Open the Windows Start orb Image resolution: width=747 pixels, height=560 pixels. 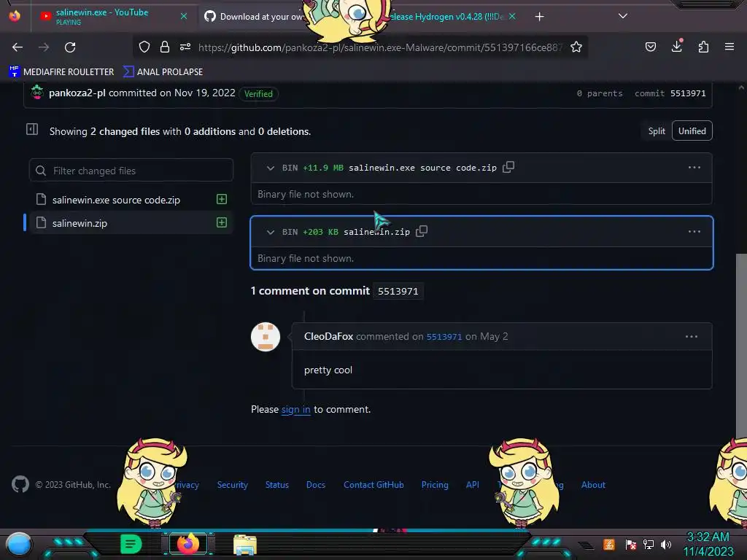pos(18,545)
